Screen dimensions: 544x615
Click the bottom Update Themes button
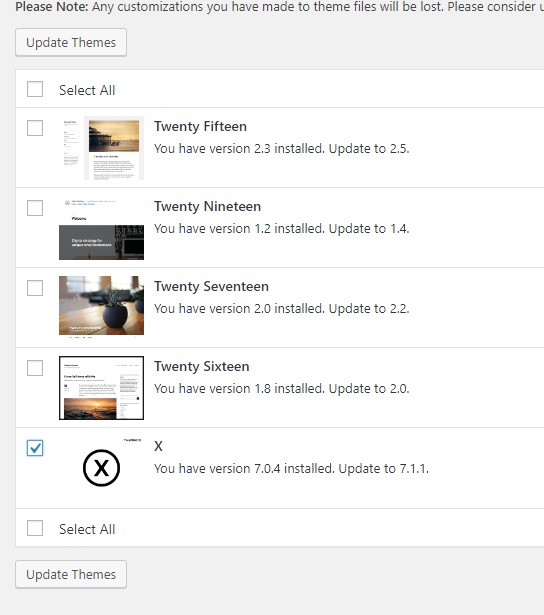coord(71,574)
